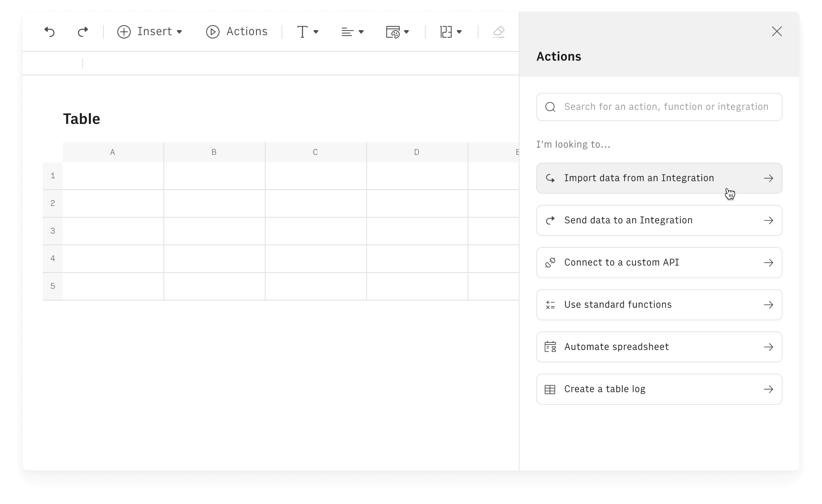This screenshot has width=822, height=504.
Task: Click the Actions play button icon
Action: (212, 32)
